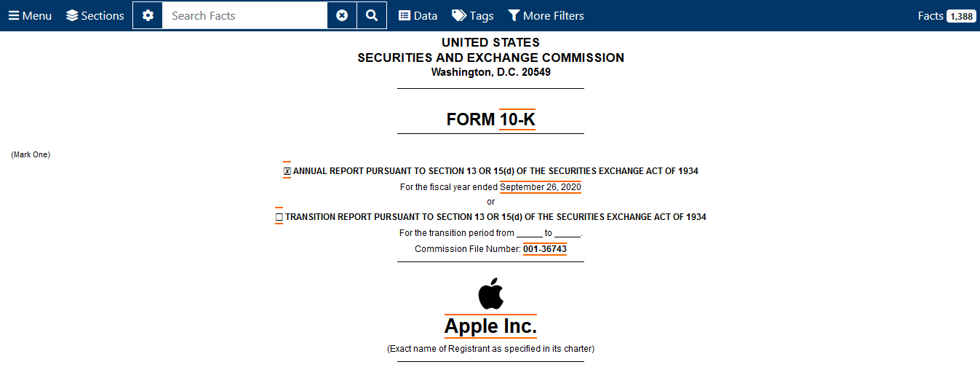Expand the Tags filter dropdown
980x378 pixels.
(x=473, y=15)
